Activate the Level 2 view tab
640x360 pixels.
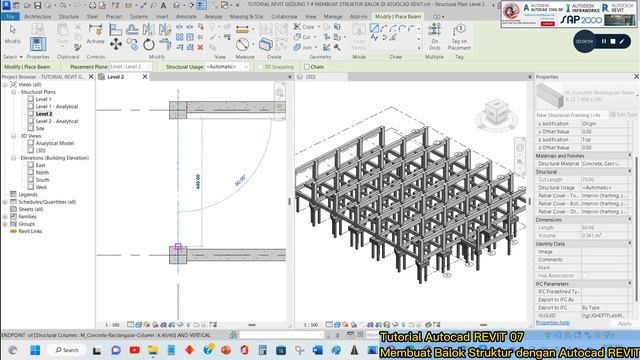(x=116, y=77)
